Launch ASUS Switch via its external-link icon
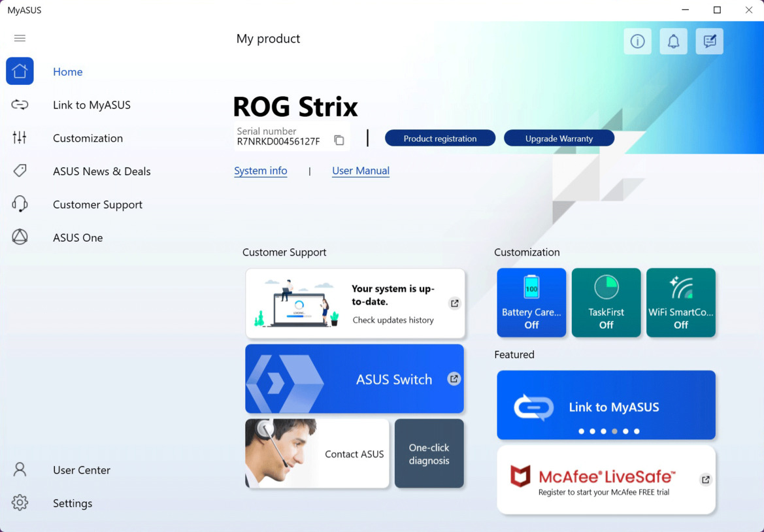Screen dimensions: 764x532 tap(454, 378)
